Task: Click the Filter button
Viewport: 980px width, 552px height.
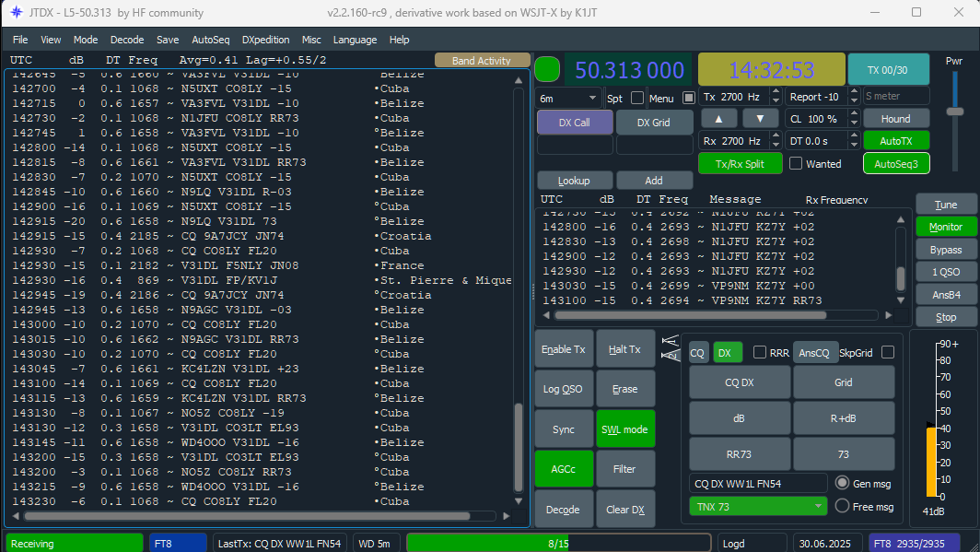Action: (624, 469)
